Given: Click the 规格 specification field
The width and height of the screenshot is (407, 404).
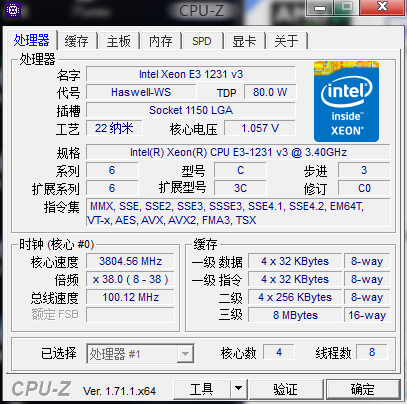Looking at the screenshot, I should pyautogui.click(x=238, y=152).
